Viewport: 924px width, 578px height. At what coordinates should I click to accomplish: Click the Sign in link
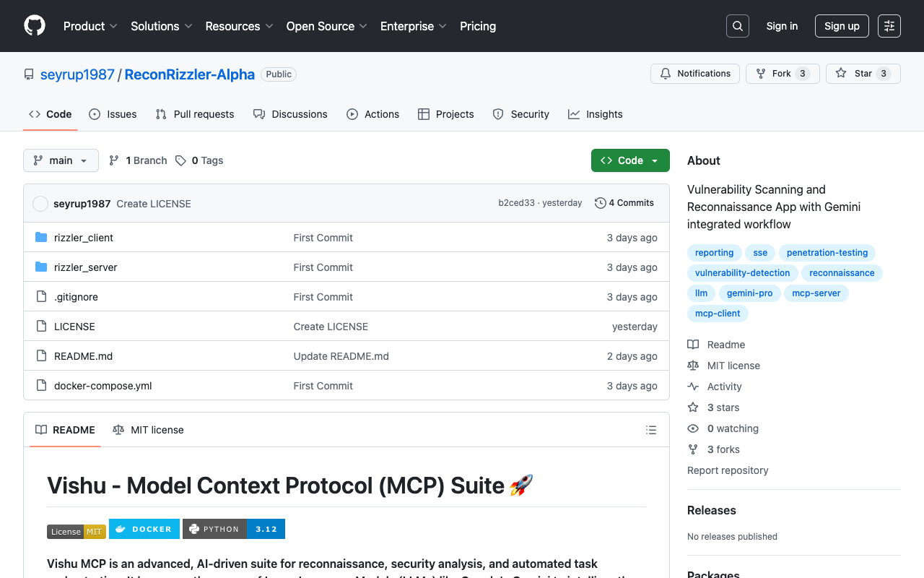point(782,26)
